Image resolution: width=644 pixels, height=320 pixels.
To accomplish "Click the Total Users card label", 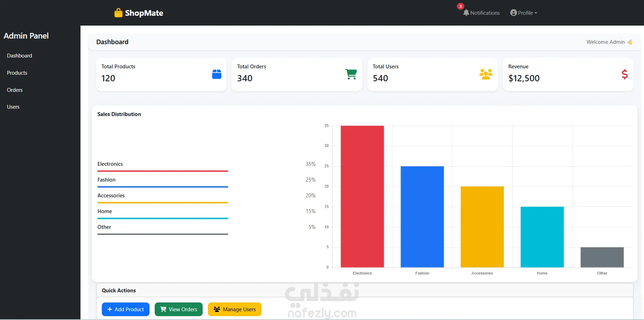I will click(386, 67).
